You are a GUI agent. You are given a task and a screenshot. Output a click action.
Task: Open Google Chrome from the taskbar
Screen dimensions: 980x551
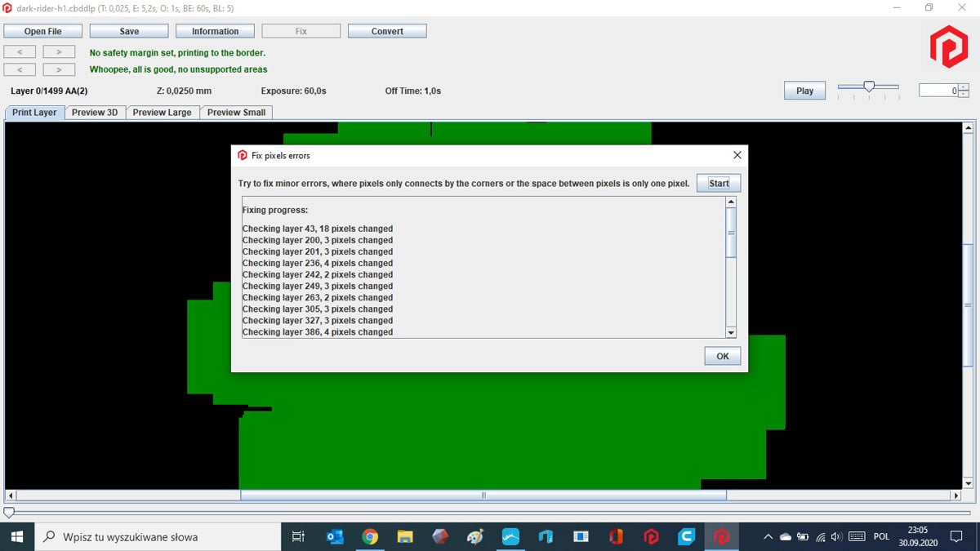click(370, 536)
